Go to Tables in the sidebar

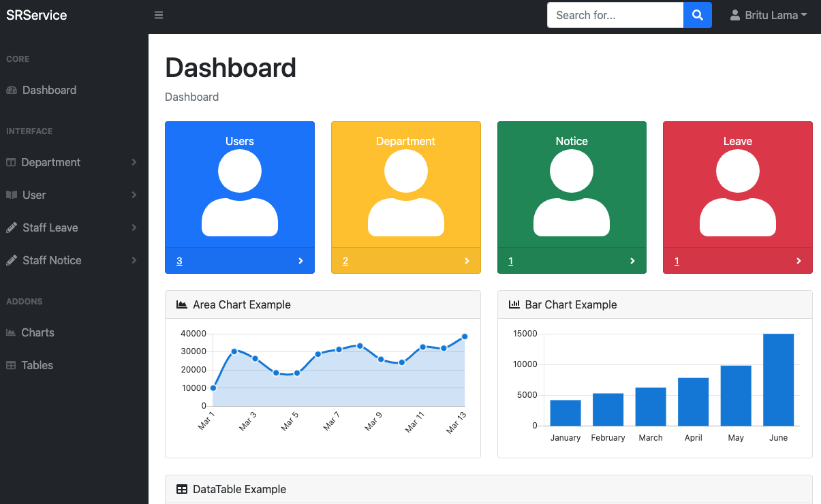pyautogui.click(x=37, y=365)
